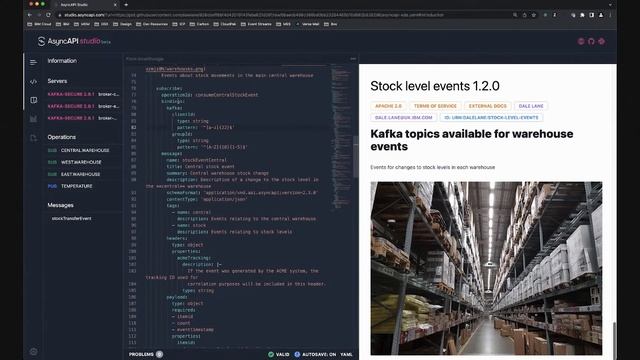Open browser extensions puzzle icon
The width and height of the screenshot is (640, 360).
tap(582, 15)
